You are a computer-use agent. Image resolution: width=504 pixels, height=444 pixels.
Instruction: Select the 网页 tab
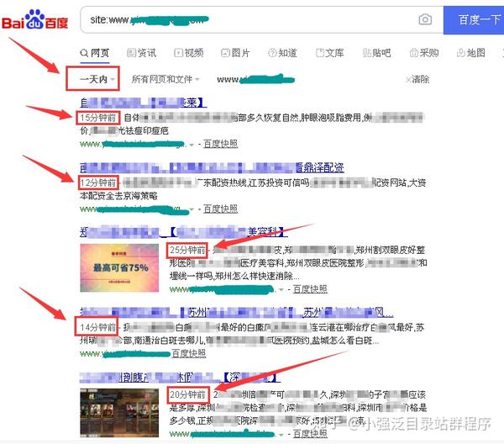(x=95, y=53)
